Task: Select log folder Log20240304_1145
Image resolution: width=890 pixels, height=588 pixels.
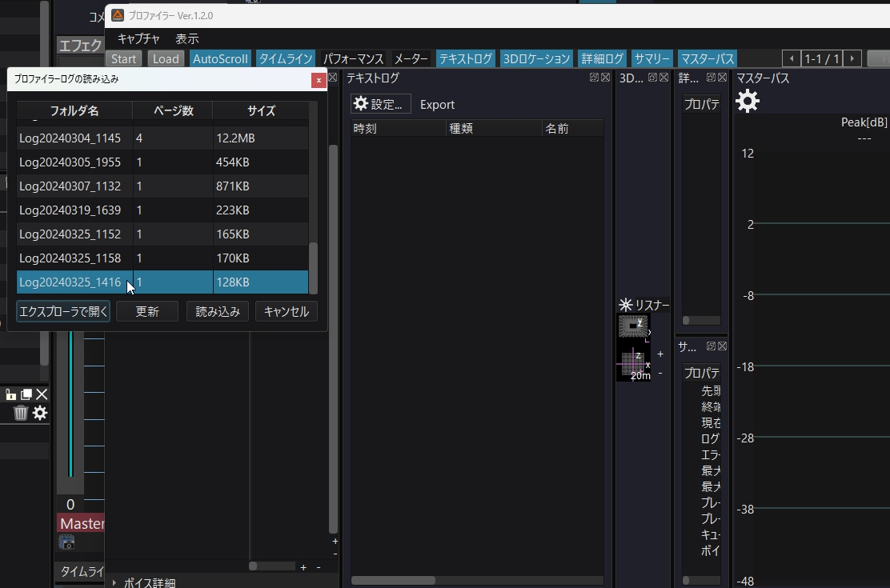Action: click(x=162, y=138)
